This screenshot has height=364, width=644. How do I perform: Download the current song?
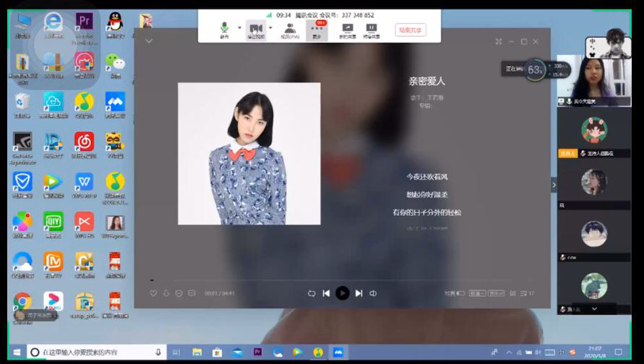click(x=166, y=293)
